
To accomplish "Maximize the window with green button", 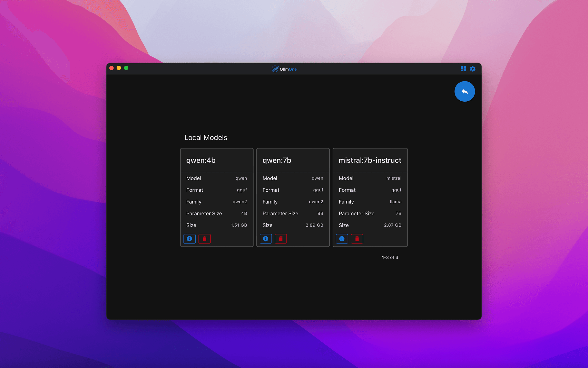I will click(126, 68).
